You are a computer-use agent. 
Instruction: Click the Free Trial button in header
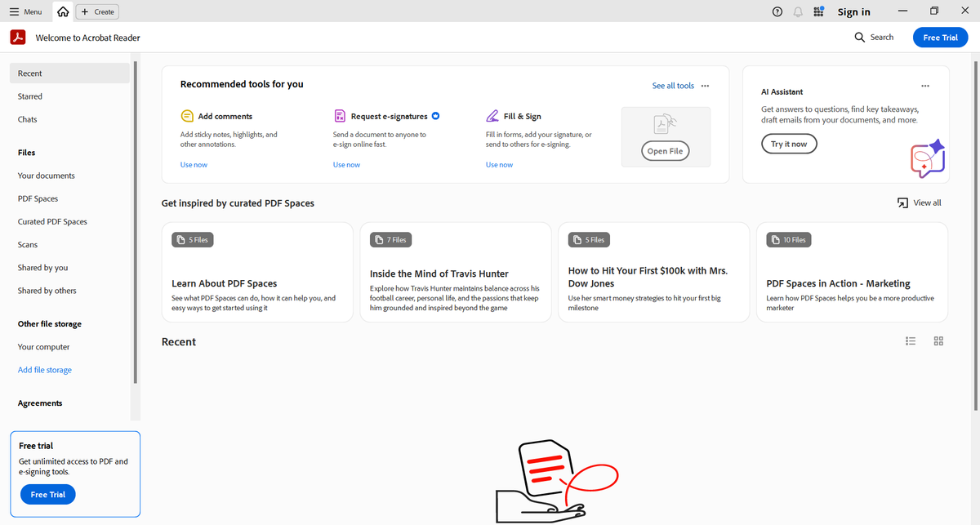coord(940,38)
